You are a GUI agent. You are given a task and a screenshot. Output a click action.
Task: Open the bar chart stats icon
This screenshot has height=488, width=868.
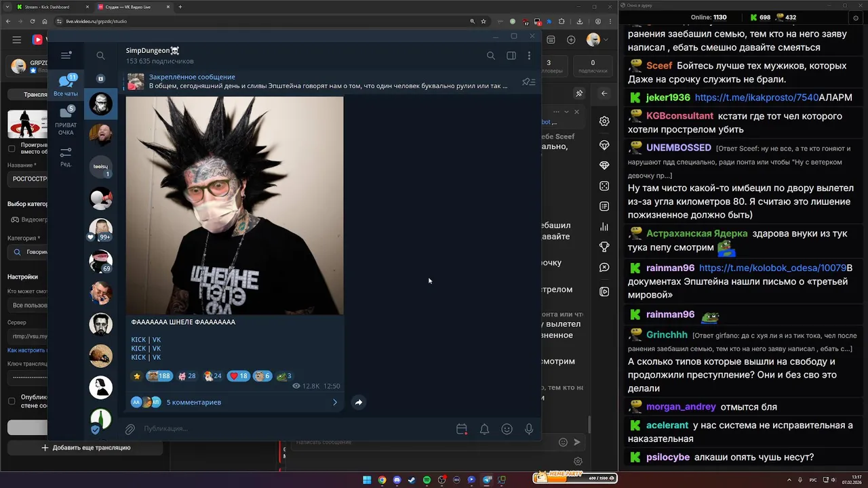point(604,227)
